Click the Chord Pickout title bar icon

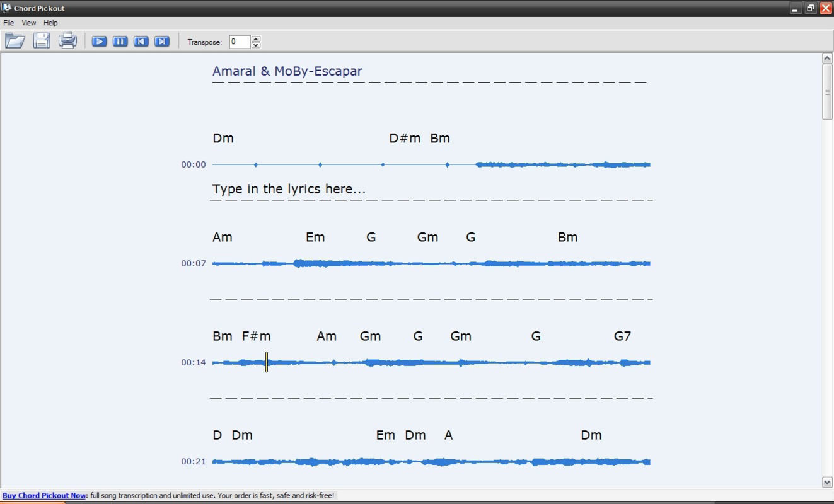point(6,8)
